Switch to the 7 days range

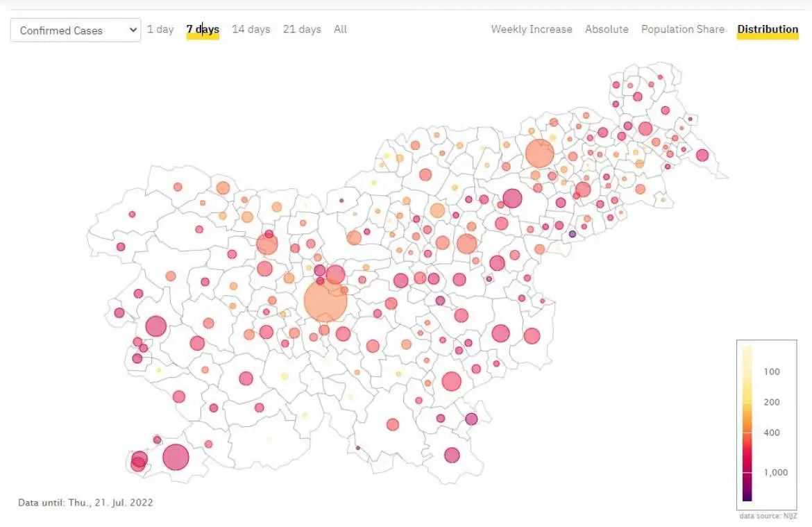[203, 29]
